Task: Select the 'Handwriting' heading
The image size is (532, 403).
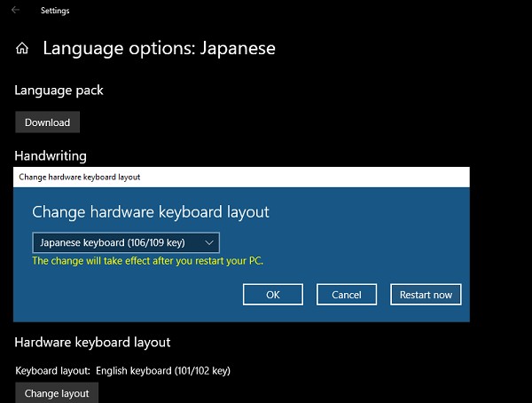Action: coord(51,156)
